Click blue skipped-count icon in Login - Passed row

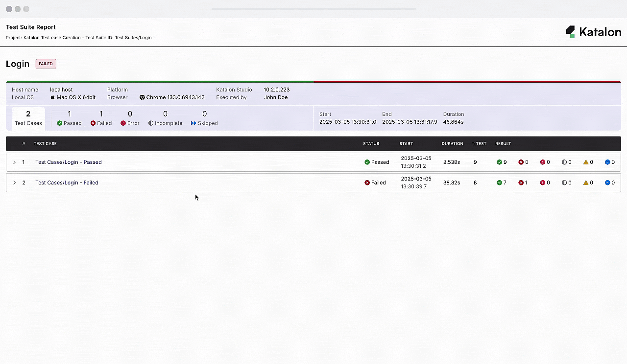tap(607, 162)
